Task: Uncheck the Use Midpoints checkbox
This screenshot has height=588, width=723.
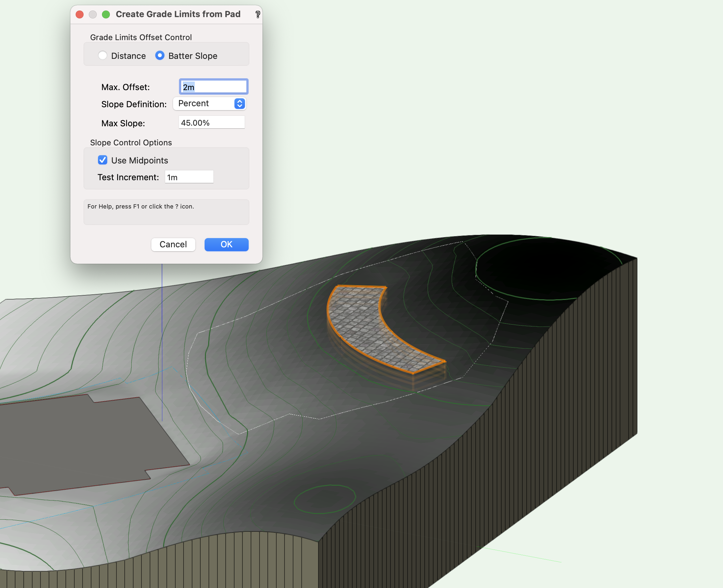Action: click(x=103, y=160)
